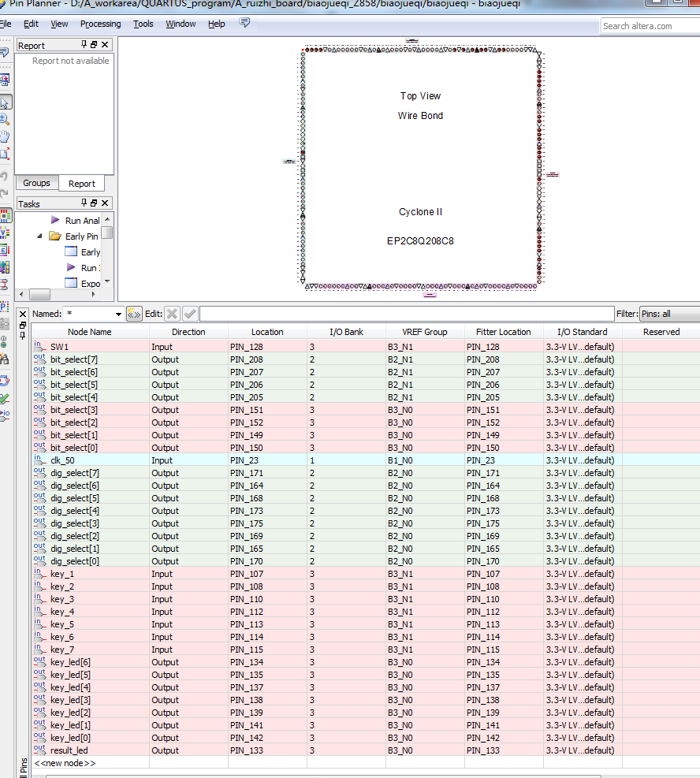
Task: Click the Redo arrow in side toolbar
Action: (x=4, y=193)
